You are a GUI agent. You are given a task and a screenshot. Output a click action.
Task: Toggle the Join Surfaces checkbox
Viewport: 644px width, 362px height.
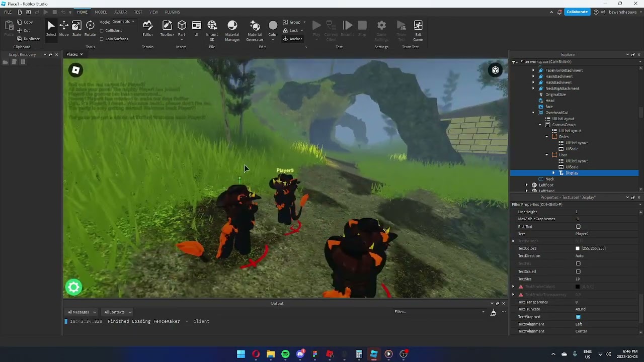coord(102,39)
